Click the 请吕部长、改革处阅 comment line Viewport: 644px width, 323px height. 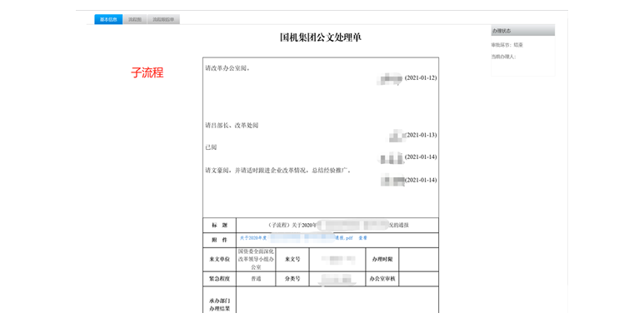(x=232, y=126)
